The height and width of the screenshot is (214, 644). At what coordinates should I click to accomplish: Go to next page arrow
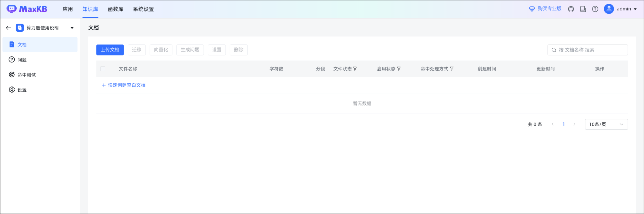coord(575,124)
